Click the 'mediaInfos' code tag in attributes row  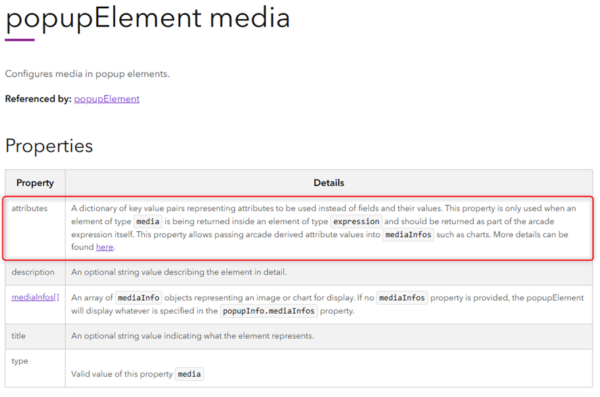pyautogui.click(x=408, y=234)
